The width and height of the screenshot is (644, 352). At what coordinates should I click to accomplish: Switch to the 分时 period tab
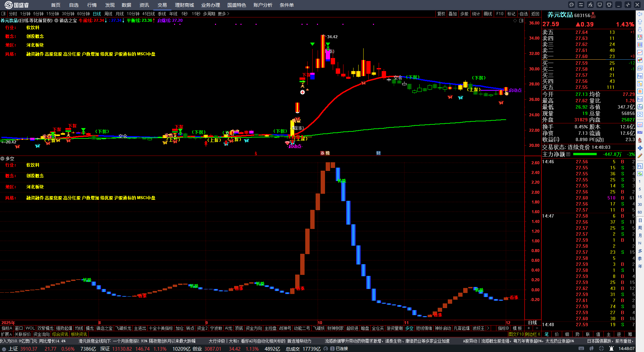13,14
